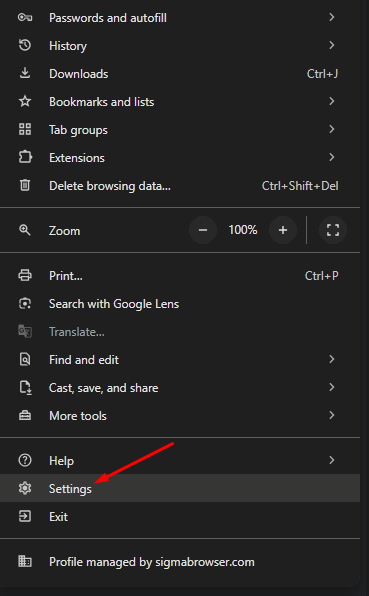Expand the Tab groups submenu arrow
This screenshot has width=369, height=596.
[332, 130]
